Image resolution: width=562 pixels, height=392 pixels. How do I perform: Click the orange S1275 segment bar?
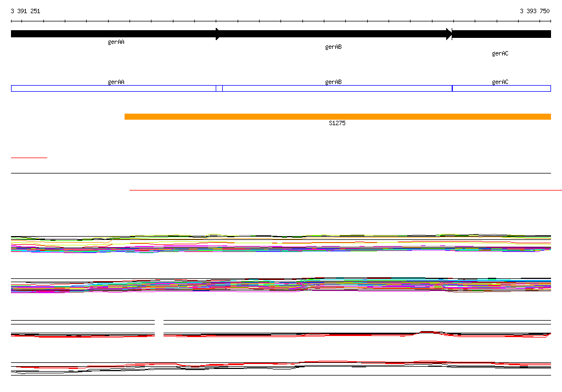click(x=338, y=116)
